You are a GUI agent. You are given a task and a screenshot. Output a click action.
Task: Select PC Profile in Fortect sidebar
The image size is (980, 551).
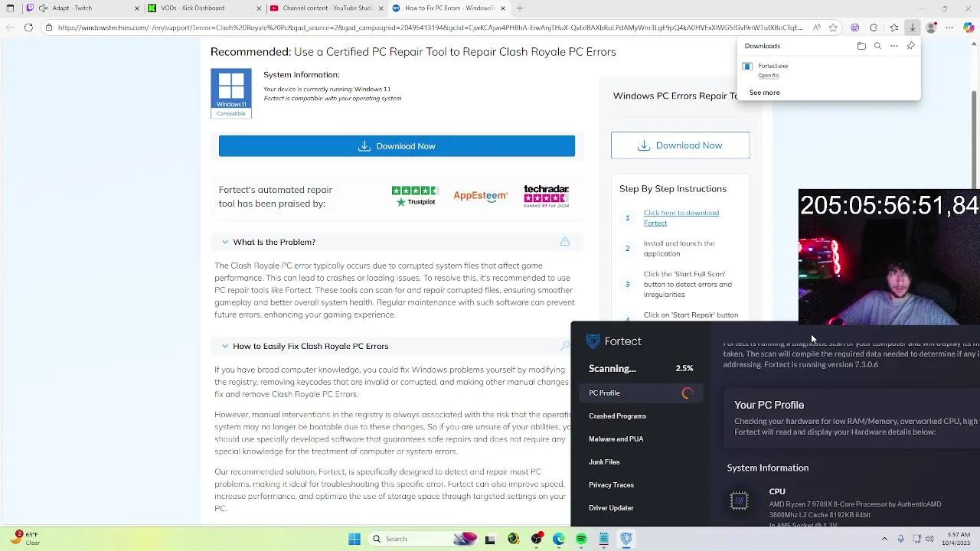(639, 393)
